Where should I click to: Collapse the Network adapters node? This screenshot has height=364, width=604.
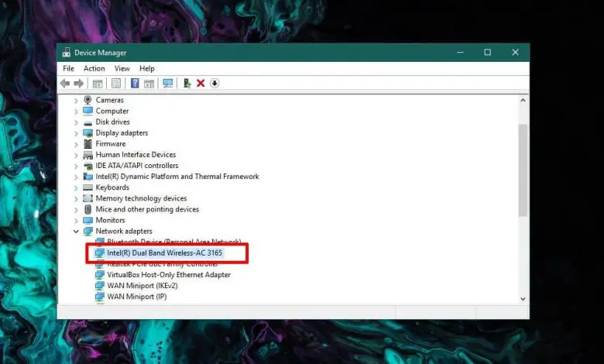pos(76,232)
